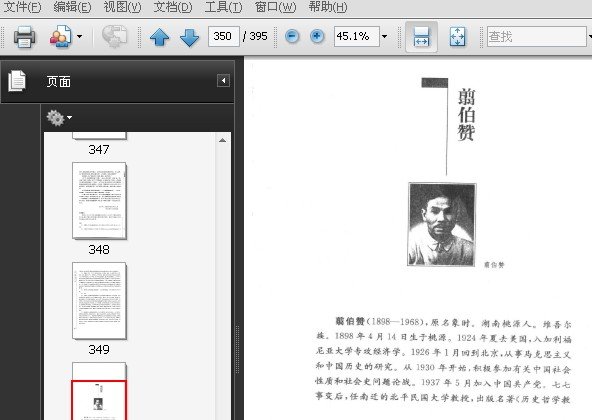Click the 页面 pages panel icon
The height and width of the screenshot is (420, 592).
17,80
